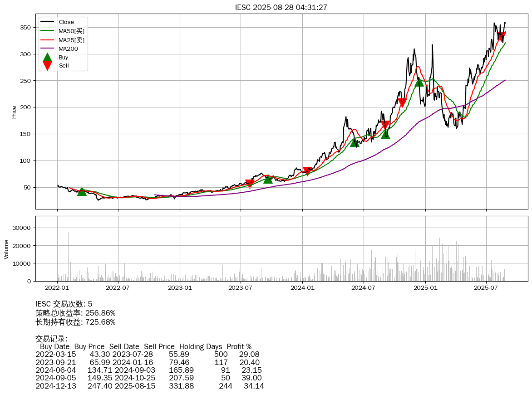
Task: Click the MA25[卖] legend label
Action: click(x=71, y=40)
